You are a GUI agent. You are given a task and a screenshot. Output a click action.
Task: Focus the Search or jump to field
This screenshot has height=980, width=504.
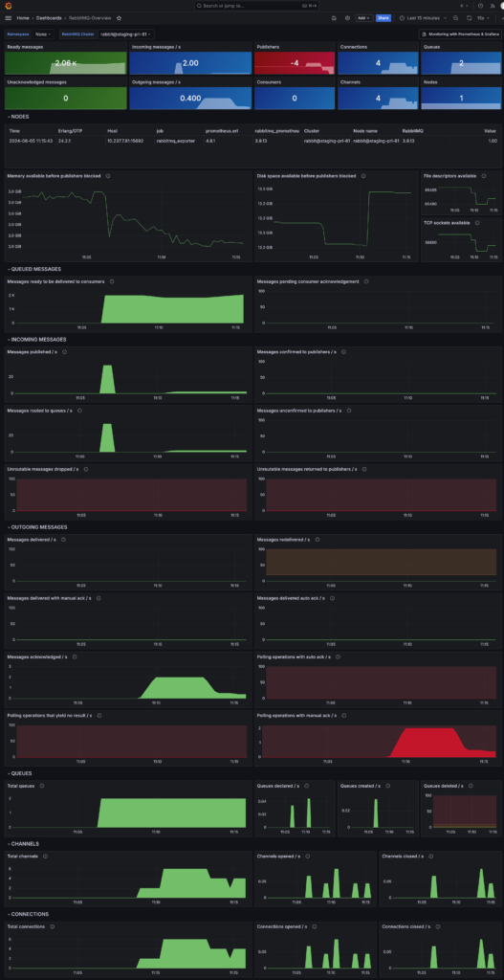click(x=257, y=6)
